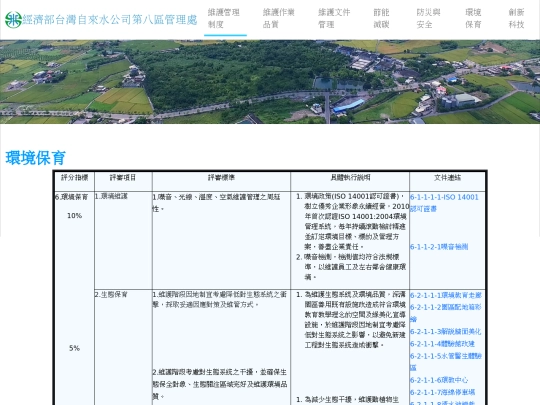The width and height of the screenshot is (540, 405).
Task: Click the aerial farmland banner image
Action: (270, 82)
